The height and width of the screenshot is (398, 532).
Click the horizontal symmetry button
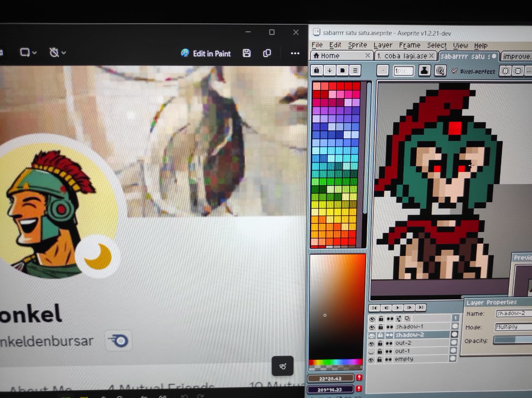(518, 71)
